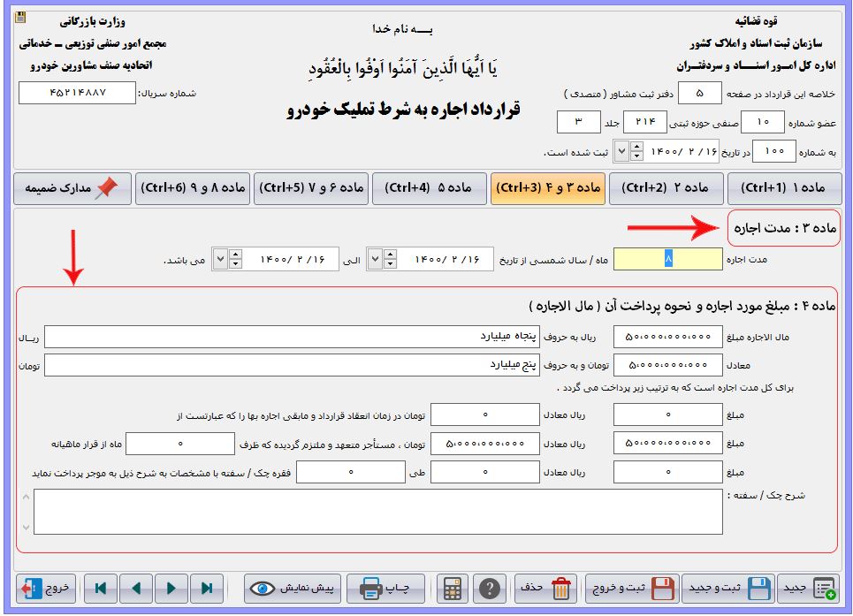Click scroll down arrow of cheque description box

[26, 528]
